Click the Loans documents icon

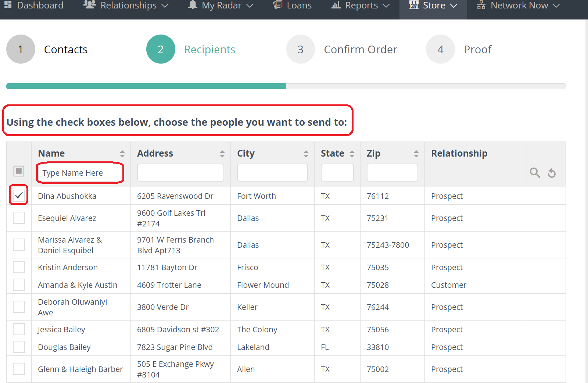click(278, 5)
